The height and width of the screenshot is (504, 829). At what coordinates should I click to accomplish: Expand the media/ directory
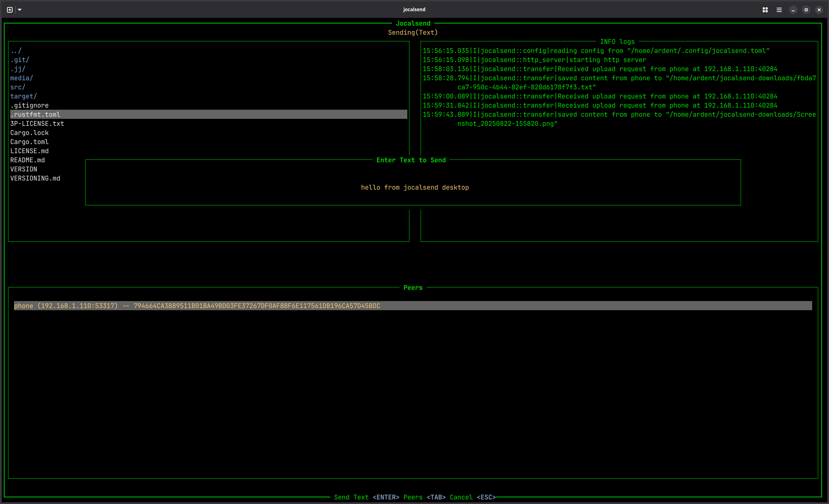(21, 78)
